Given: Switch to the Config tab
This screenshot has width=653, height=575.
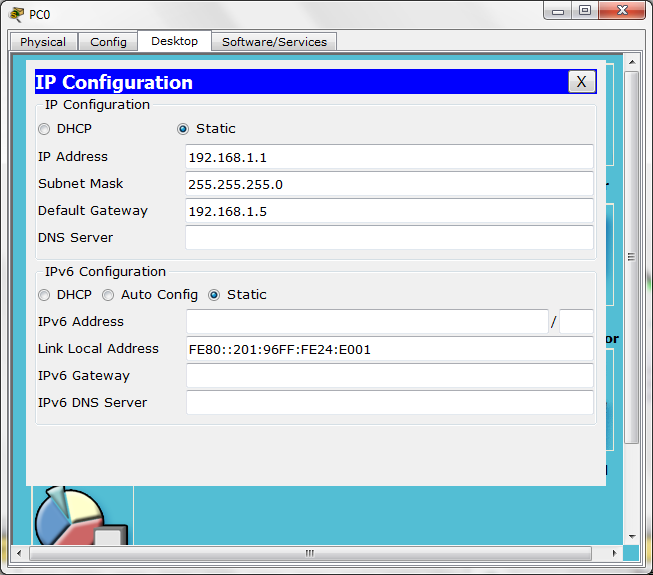Looking at the screenshot, I should [x=108, y=42].
